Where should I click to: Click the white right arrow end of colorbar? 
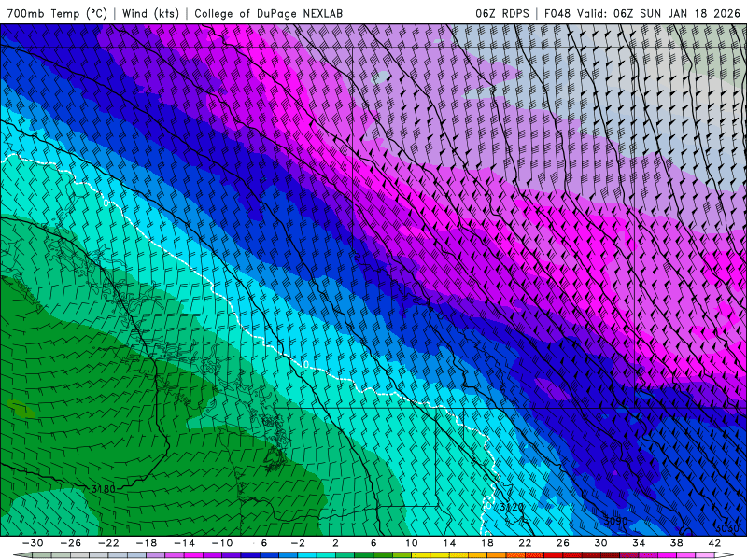[725, 555]
